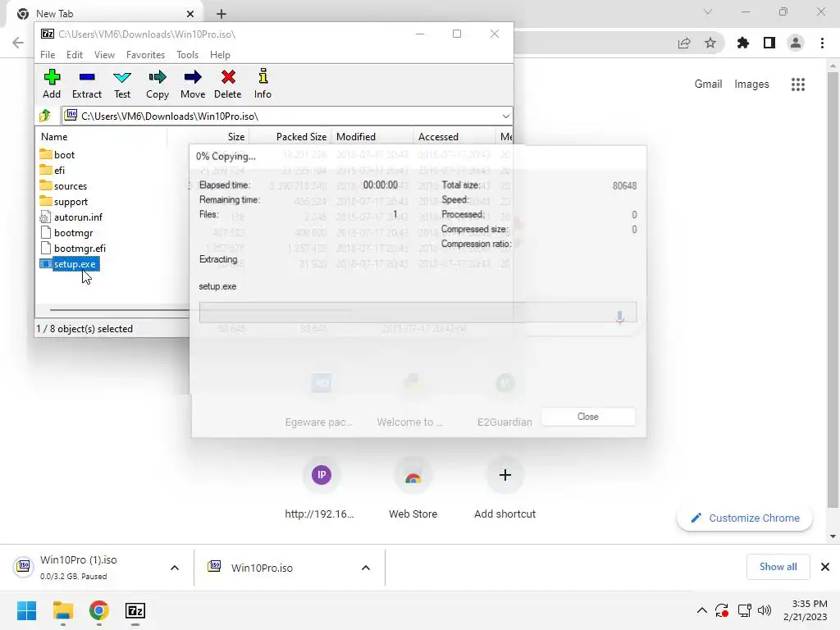
Task: Run the Test archive tool
Action: click(x=122, y=84)
